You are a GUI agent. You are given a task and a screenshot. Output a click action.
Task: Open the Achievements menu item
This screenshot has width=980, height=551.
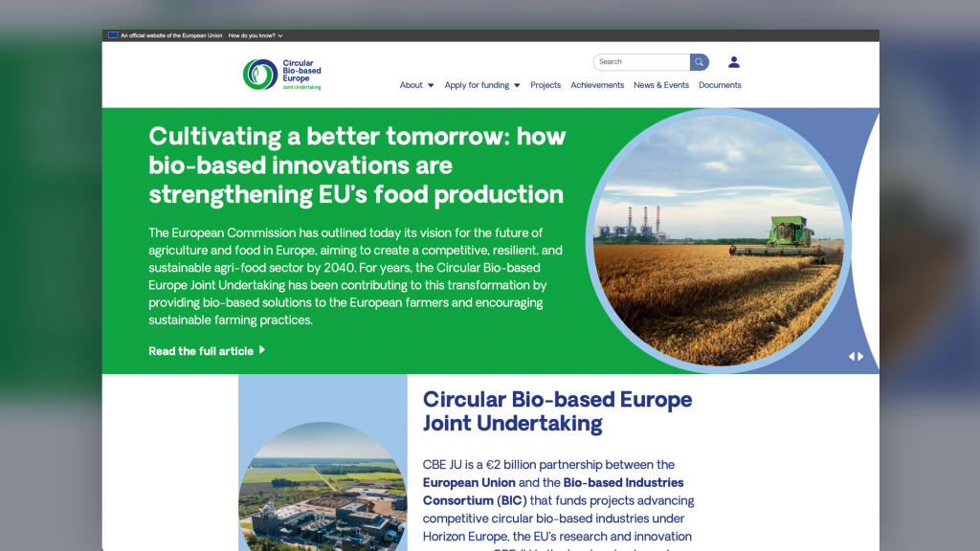click(x=597, y=85)
